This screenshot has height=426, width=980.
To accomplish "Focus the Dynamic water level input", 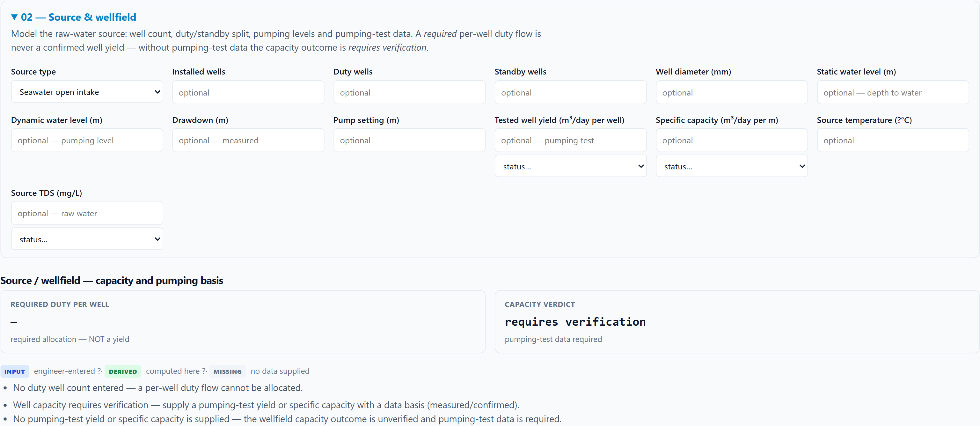I will tap(87, 140).
